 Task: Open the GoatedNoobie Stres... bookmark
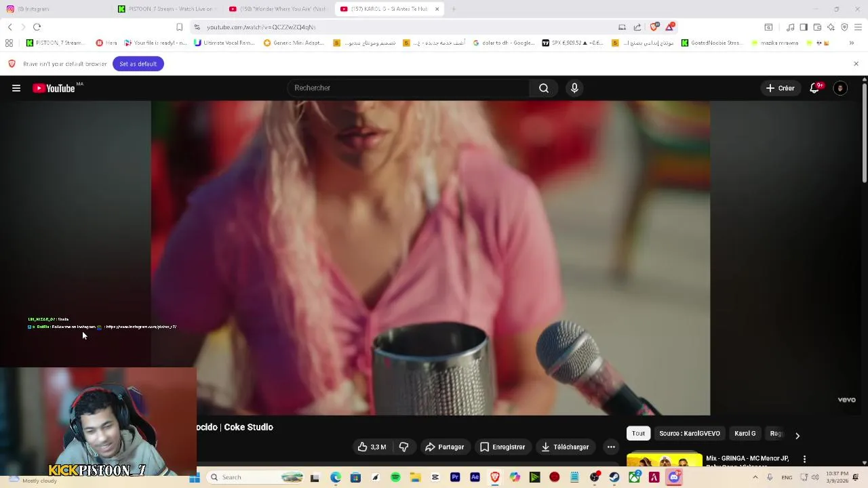click(712, 43)
